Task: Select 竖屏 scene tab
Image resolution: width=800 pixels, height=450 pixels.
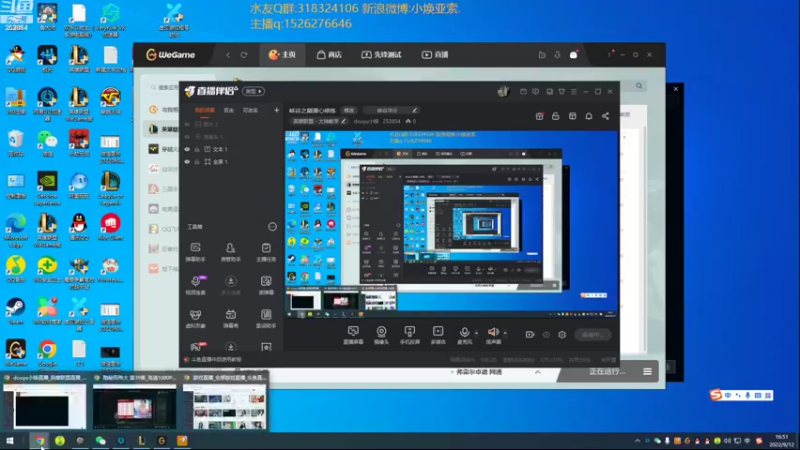Action: pos(229,110)
